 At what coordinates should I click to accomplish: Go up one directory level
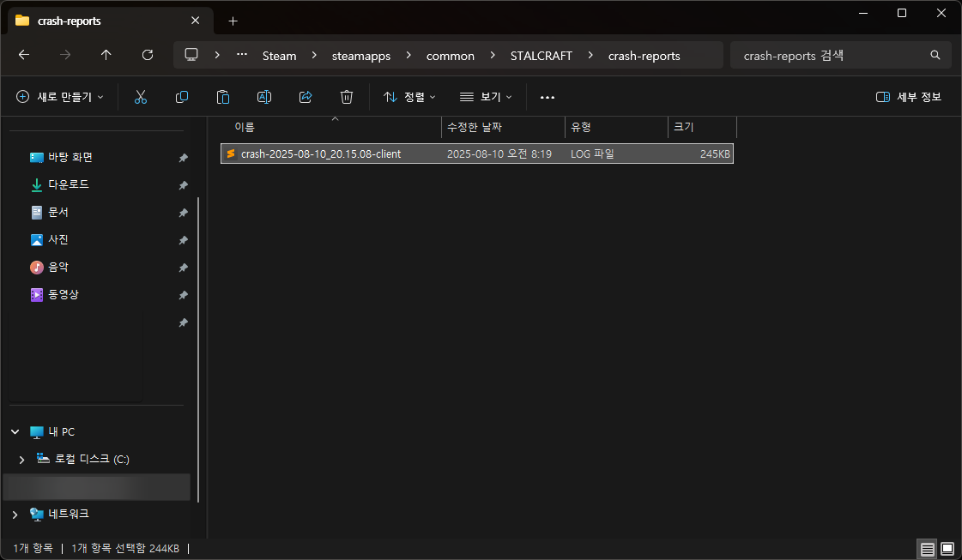pos(106,55)
